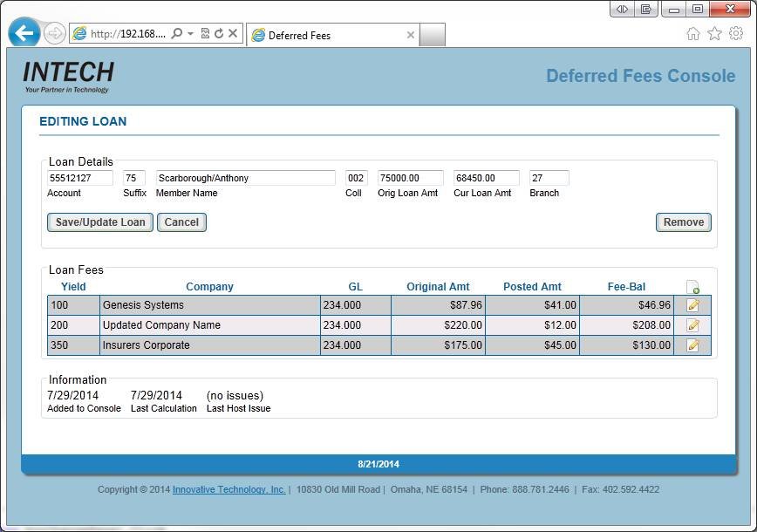Expand the address bar search dropdown arrow
757x532 pixels.
click(190, 34)
